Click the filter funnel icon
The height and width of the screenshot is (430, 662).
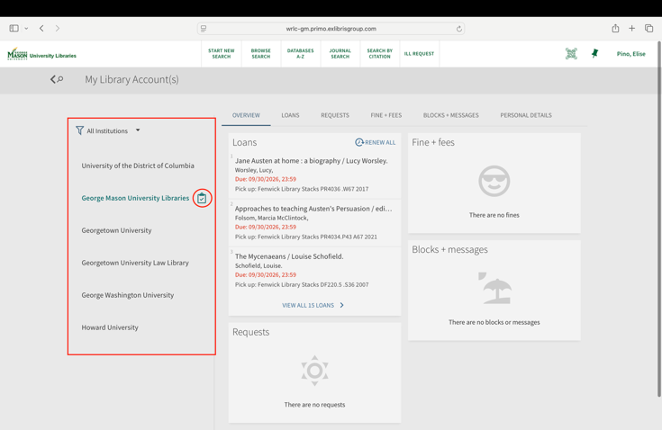(x=79, y=131)
